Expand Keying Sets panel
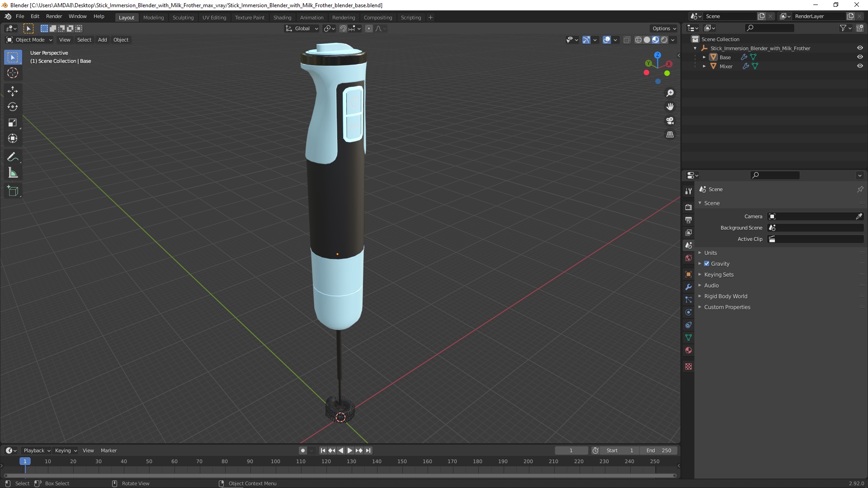 click(718, 274)
